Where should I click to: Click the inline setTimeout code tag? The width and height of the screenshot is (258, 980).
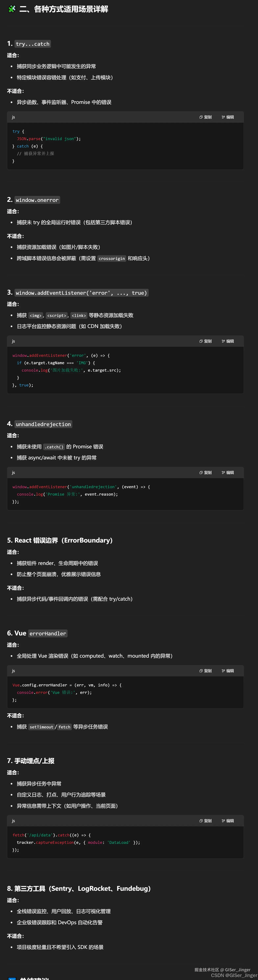click(41, 727)
